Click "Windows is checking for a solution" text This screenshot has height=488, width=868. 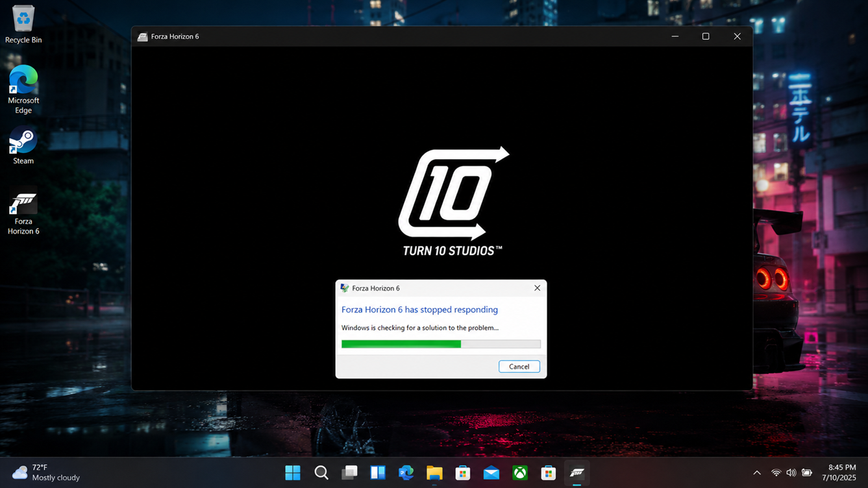pos(420,328)
